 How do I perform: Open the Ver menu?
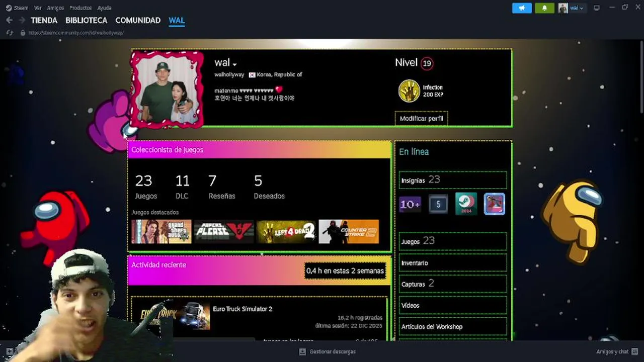38,8
